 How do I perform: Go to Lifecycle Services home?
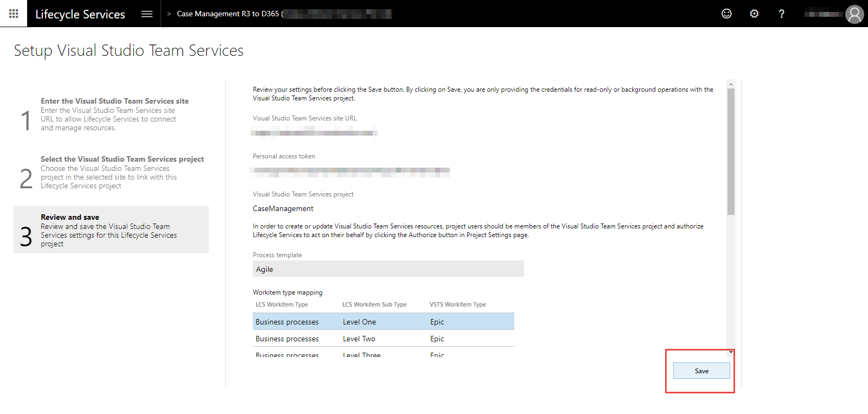[x=80, y=14]
